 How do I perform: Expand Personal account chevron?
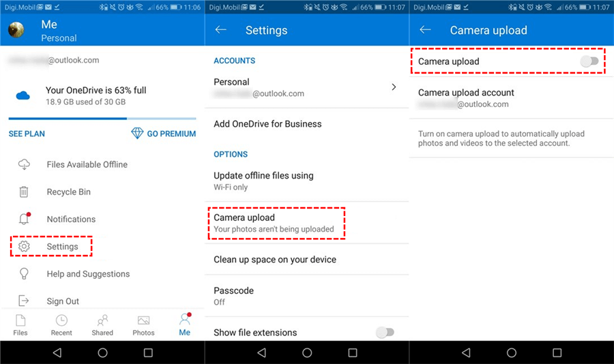pyautogui.click(x=394, y=87)
